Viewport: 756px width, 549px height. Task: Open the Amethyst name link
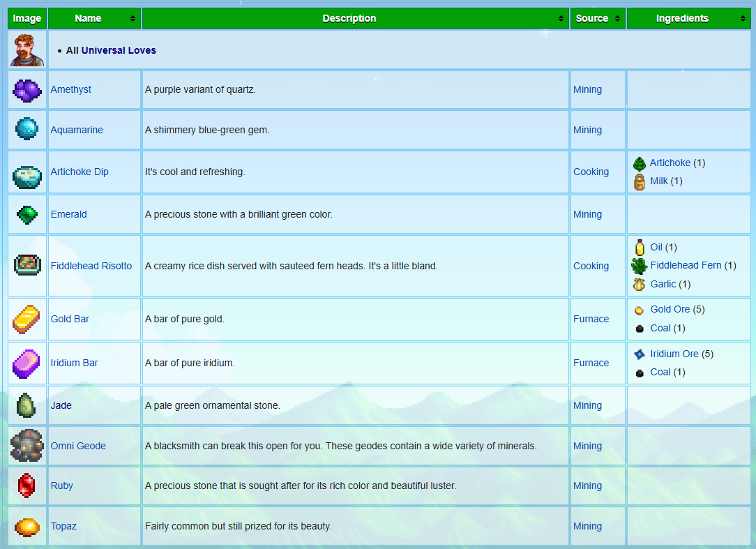point(71,89)
